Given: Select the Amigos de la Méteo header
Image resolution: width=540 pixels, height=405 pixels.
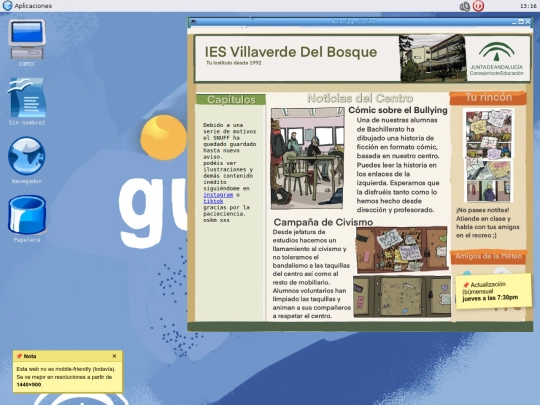Looking at the screenshot, I should tap(488, 256).
